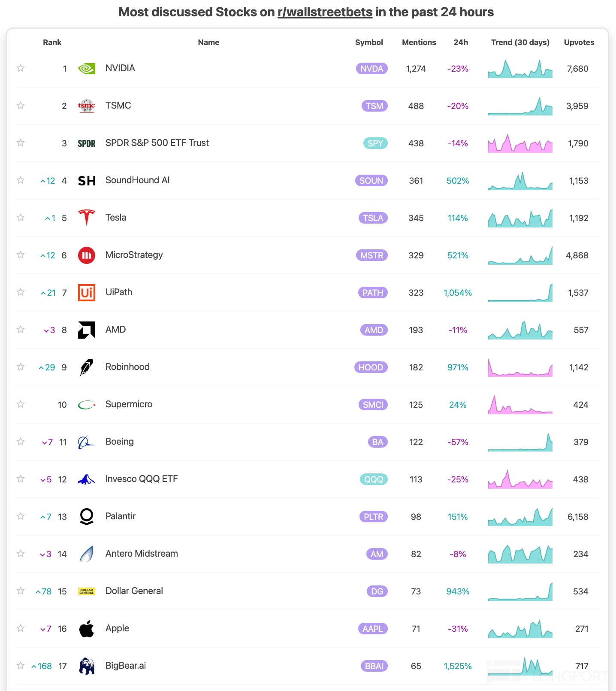Toggle the favorite star for Boeing
Screen dimensions: 616x691
pyautogui.click(x=21, y=442)
